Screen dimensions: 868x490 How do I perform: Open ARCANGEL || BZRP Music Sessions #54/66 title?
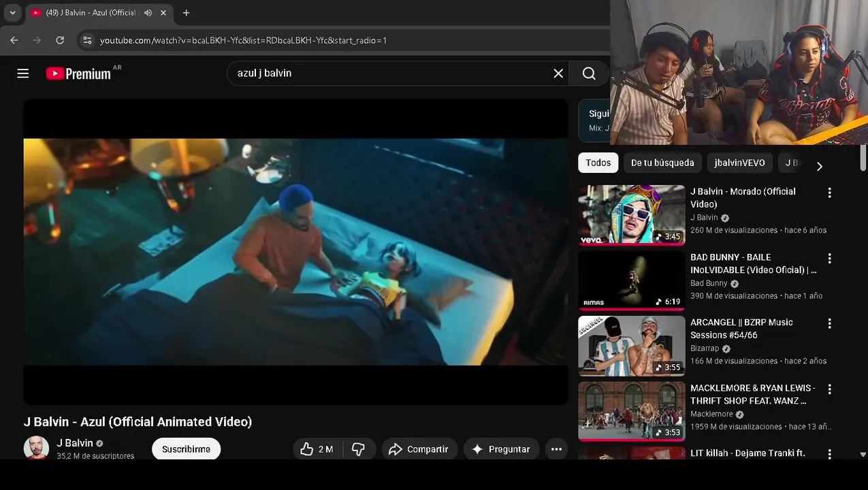tap(741, 329)
